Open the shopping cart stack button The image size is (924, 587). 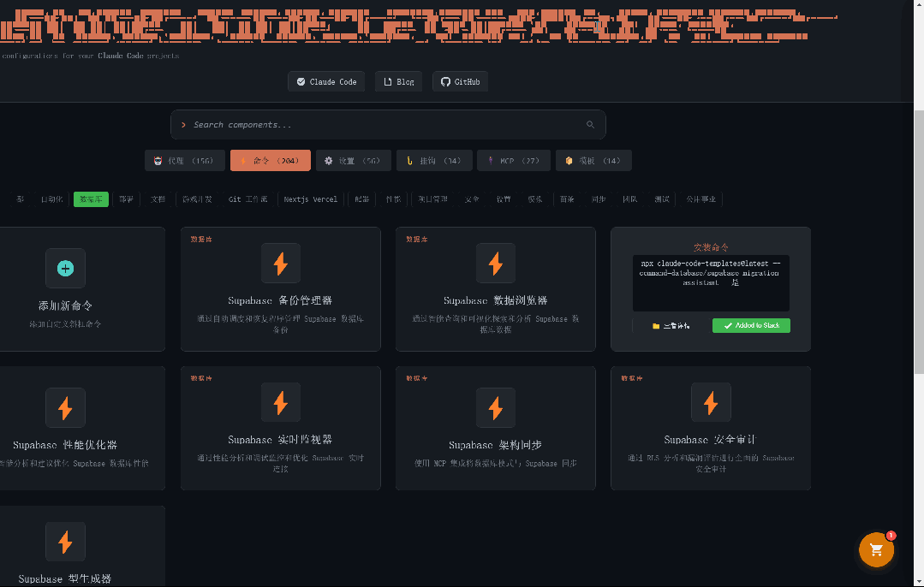(x=876, y=550)
